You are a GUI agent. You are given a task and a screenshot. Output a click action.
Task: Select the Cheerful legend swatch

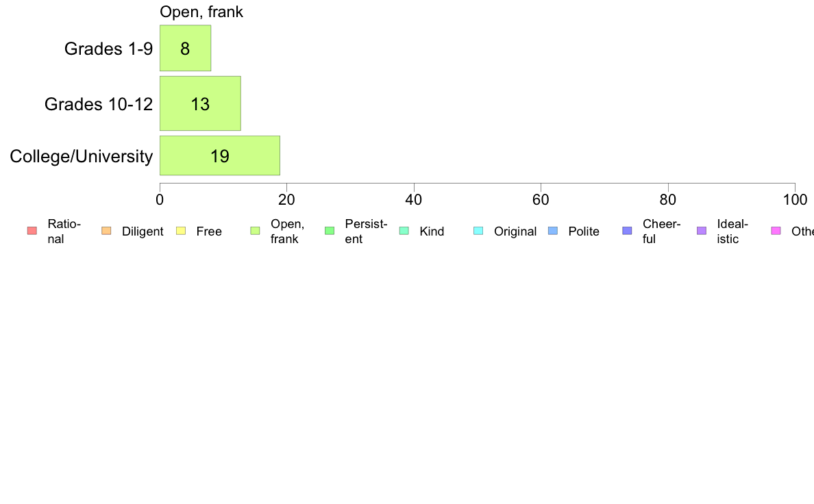click(x=627, y=231)
